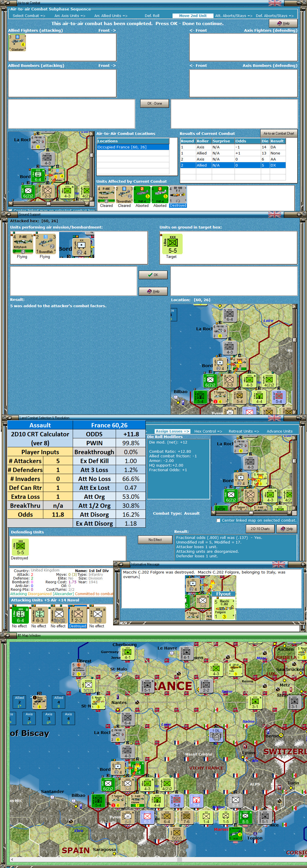Click British flag on Land Combat title bar
Viewport: 307px width, 868px height.
tap(275, 418)
